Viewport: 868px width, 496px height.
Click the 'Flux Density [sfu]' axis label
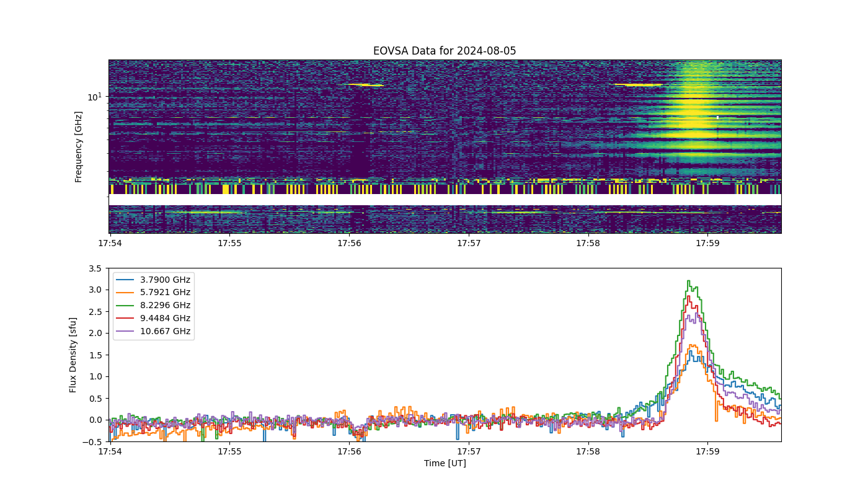click(x=73, y=355)
